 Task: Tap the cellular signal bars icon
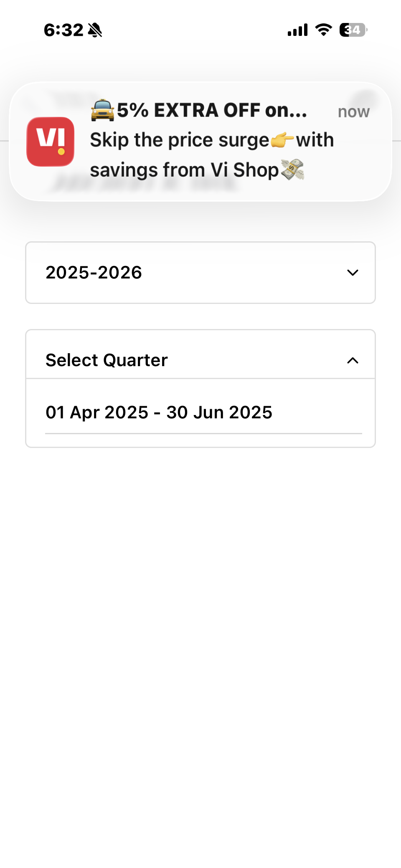tap(297, 30)
